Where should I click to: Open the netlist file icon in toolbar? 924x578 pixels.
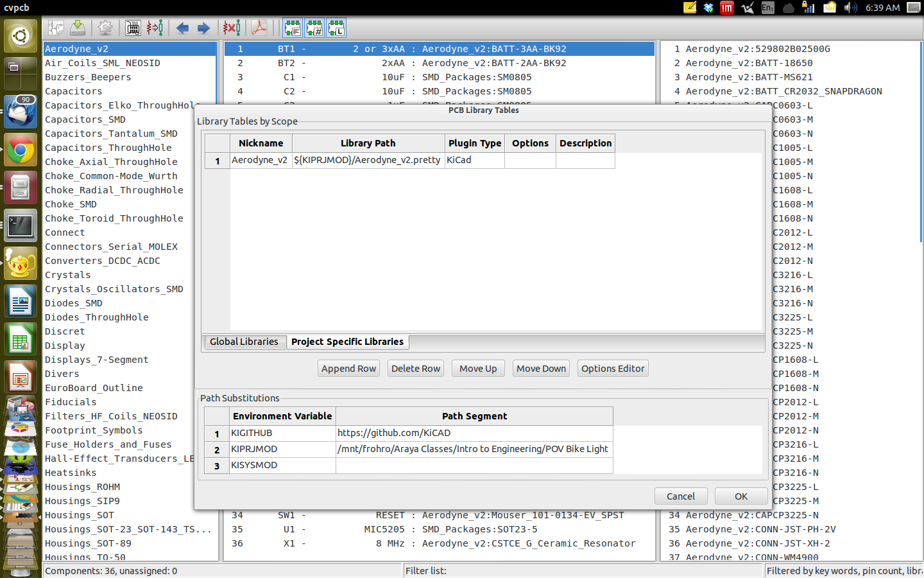tap(56, 28)
